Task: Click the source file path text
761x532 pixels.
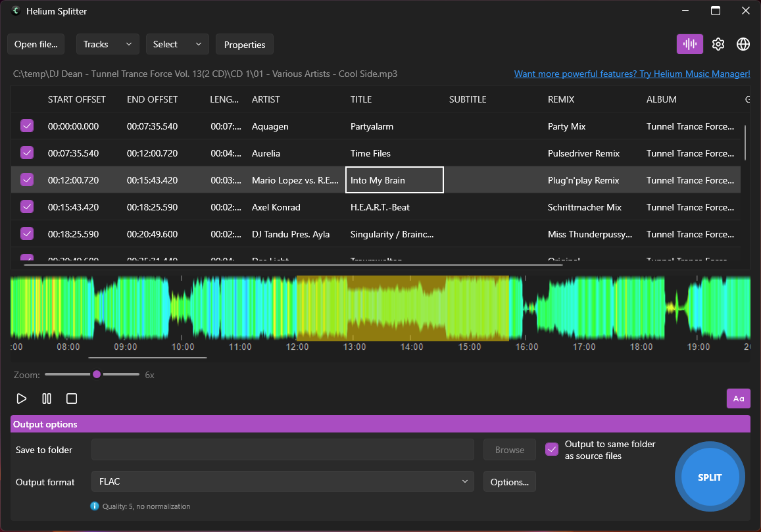Action: click(205, 74)
